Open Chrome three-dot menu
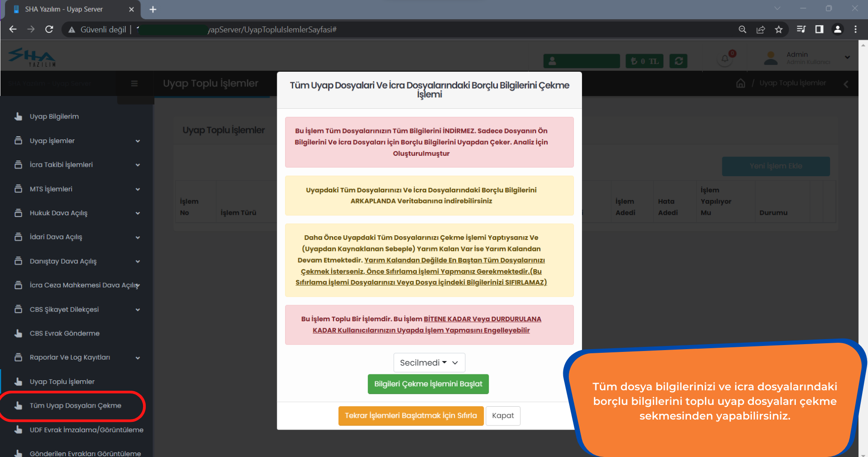The width and height of the screenshot is (868, 457). (x=856, y=29)
